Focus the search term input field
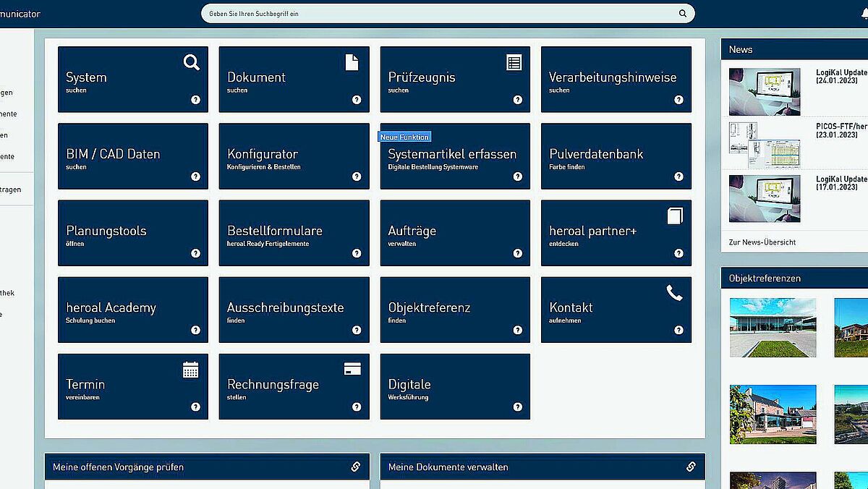Viewport: 868px width, 489px height. 434,14
